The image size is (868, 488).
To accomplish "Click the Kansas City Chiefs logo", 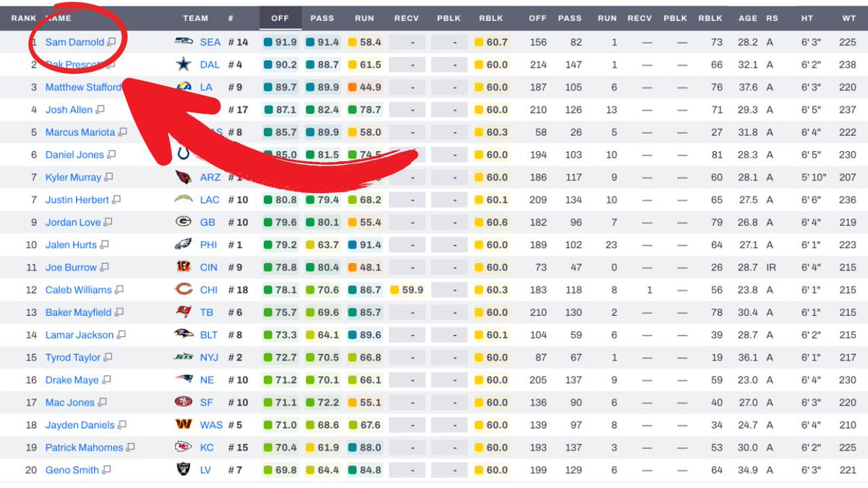I will pos(184,447).
